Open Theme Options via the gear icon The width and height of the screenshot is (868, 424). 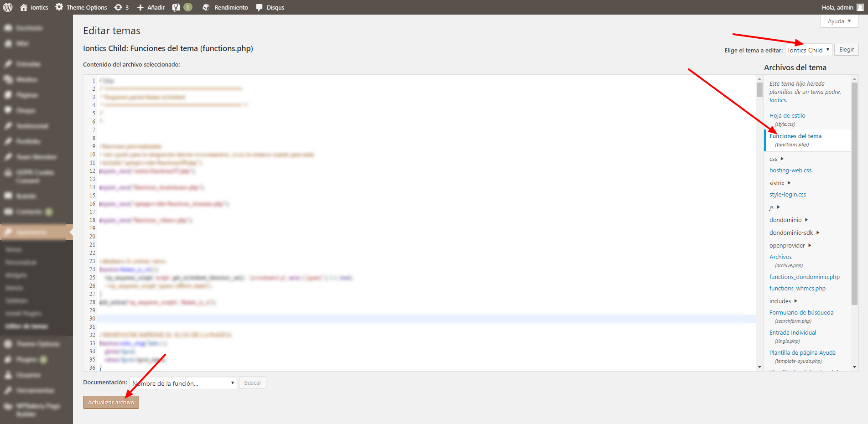(x=58, y=7)
